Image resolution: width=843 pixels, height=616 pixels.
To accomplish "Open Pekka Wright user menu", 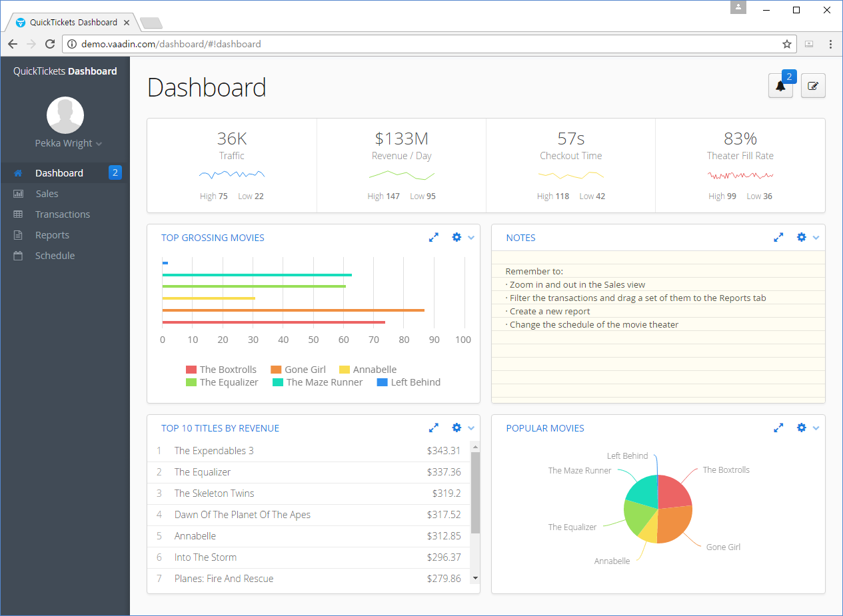I will pos(69,143).
